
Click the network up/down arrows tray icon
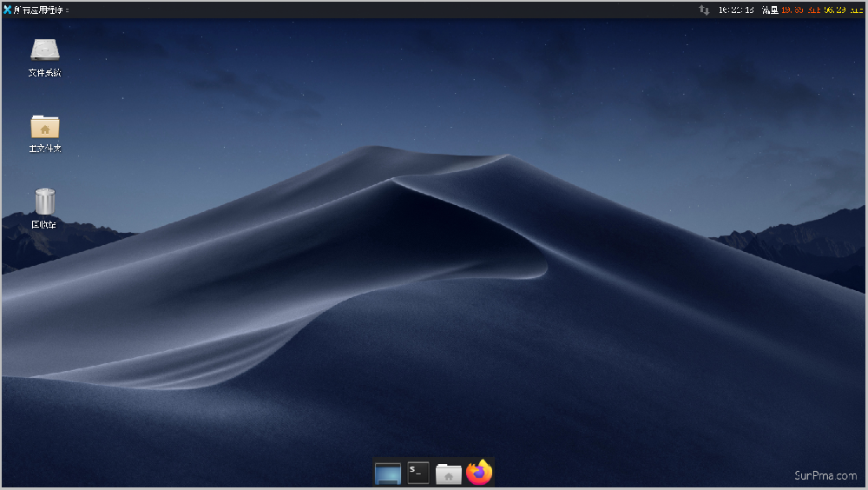(x=704, y=10)
